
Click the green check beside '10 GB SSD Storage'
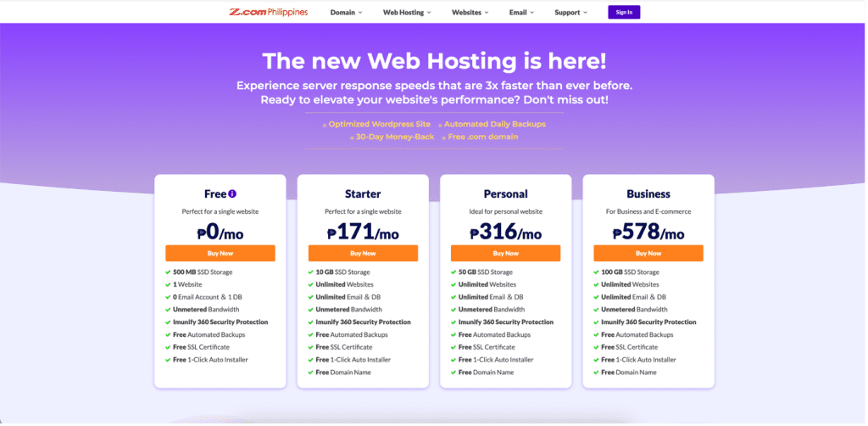click(310, 272)
